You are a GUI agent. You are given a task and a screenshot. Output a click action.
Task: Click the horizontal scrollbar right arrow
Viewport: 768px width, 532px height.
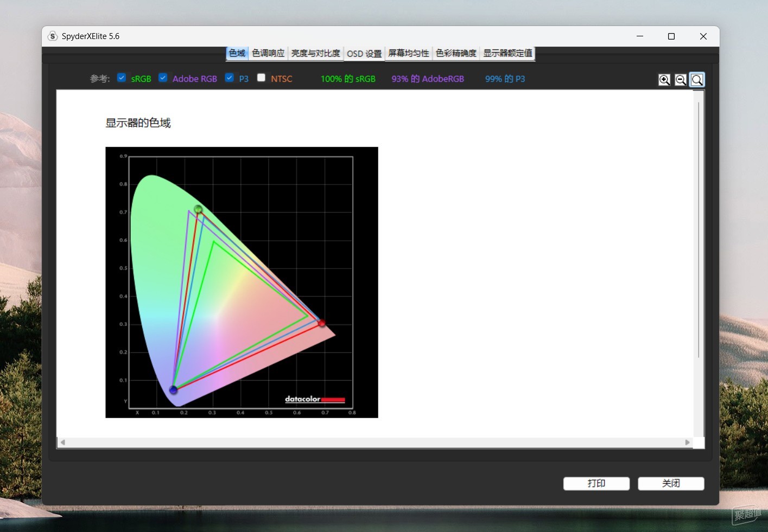coord(688,443)
